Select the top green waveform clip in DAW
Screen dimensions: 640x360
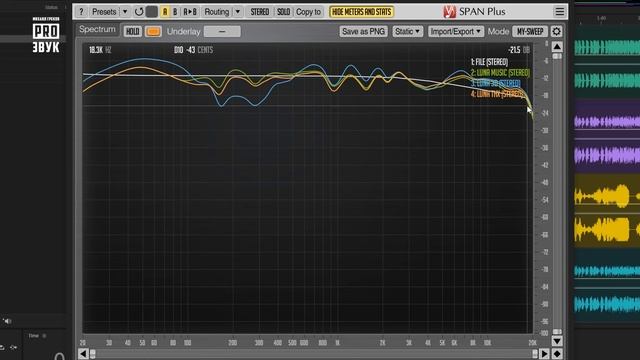(607, 47)
